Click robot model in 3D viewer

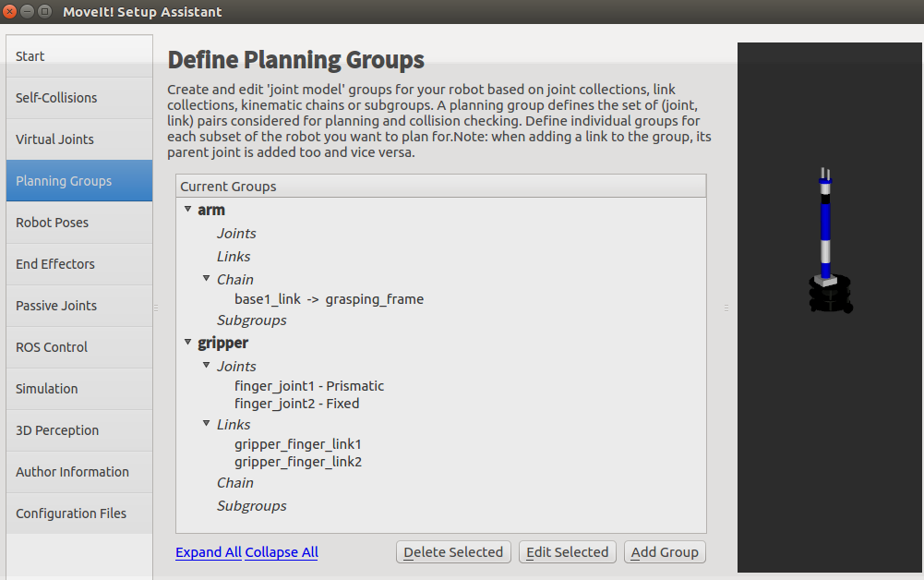(828, 242)
